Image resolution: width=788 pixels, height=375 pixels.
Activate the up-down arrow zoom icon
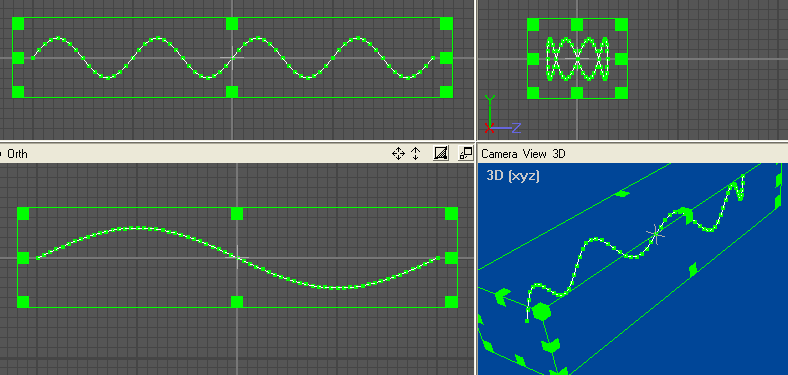pyautogui.click(x=416, y=153)
